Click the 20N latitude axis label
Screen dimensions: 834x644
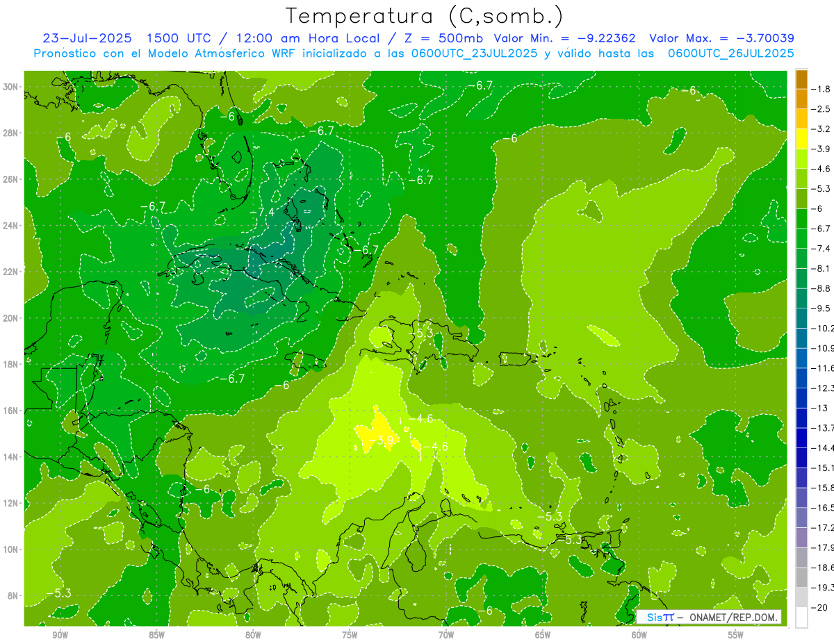12,318
